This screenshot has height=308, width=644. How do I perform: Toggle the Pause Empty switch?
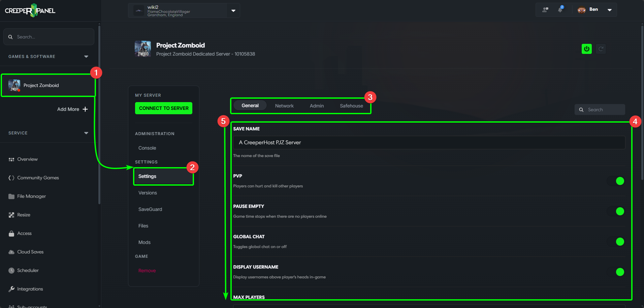point(616,211)
